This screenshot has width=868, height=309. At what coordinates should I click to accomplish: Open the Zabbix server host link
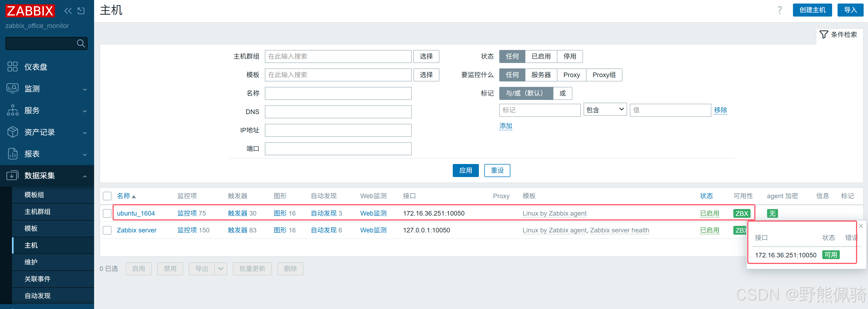tap(137, 230)
